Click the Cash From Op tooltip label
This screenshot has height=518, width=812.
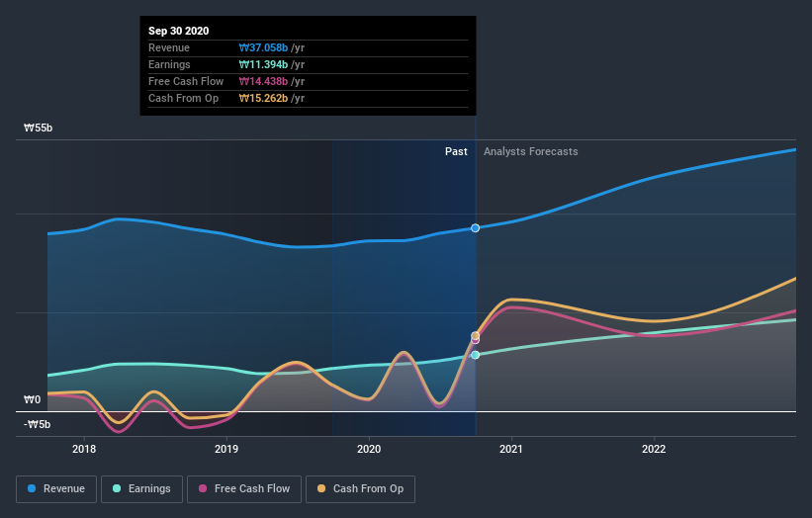point(183,98)
